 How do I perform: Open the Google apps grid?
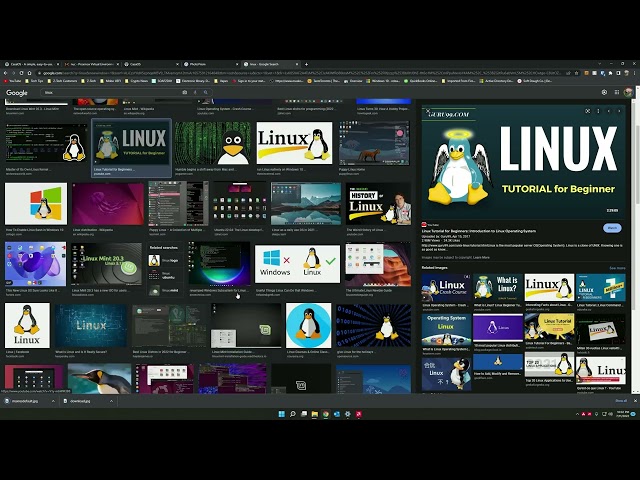click(617, 93)
